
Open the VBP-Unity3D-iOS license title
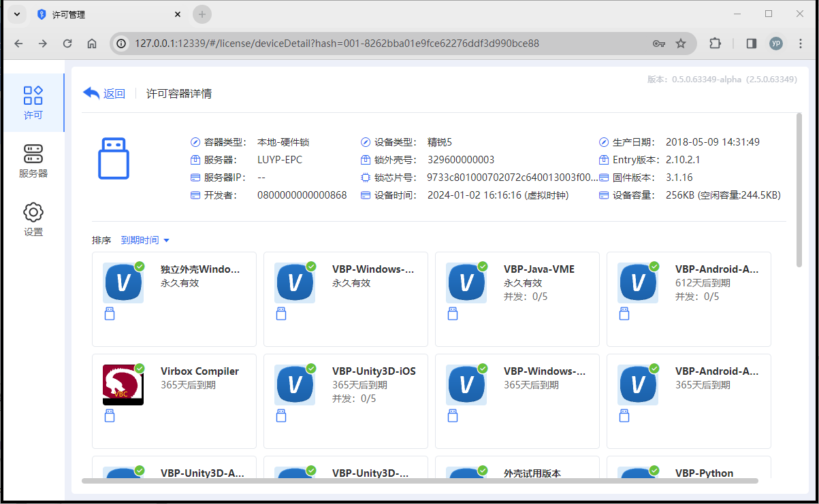coord(374,371)
